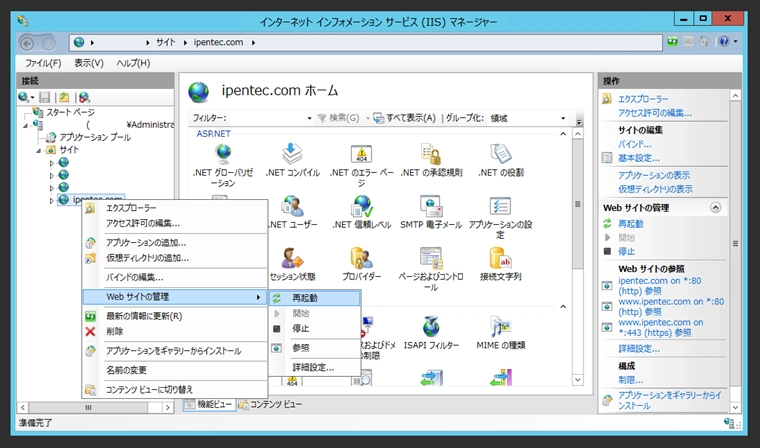Image resolution: width=760 pixels, height=448 pixels.
Task: Open the ヘルプ(H) menu
Action: coord(133,63)
